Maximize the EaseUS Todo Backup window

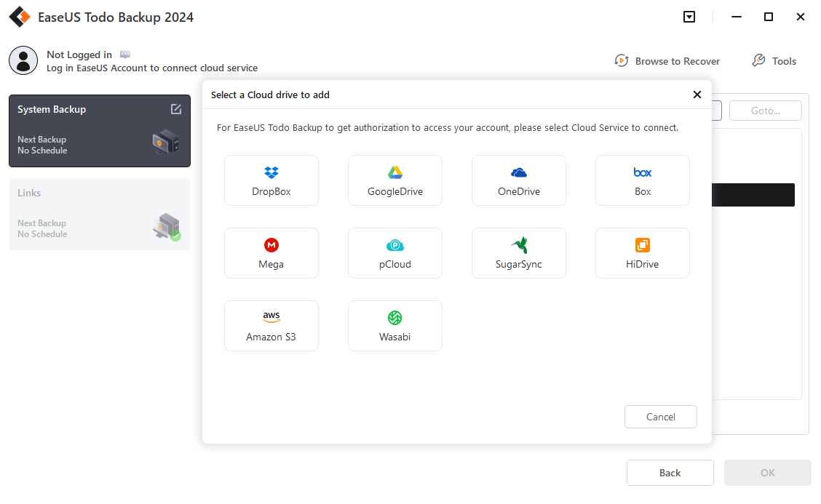(x=768, y=17)
